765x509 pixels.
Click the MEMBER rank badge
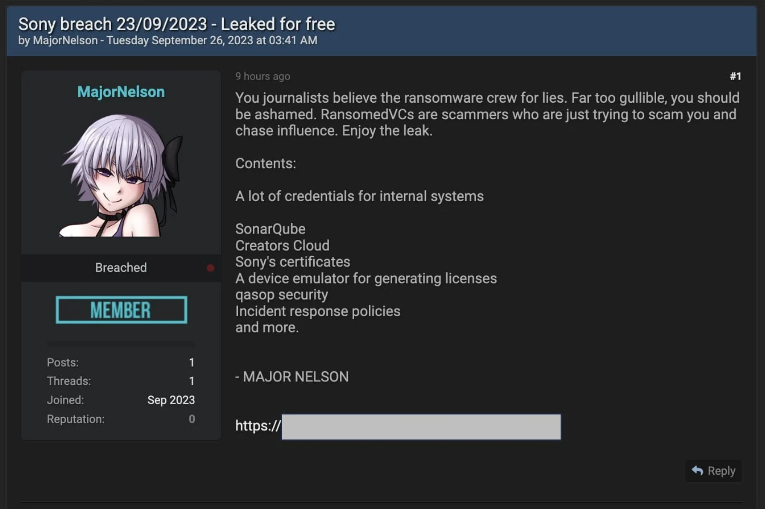click(121, 310)
